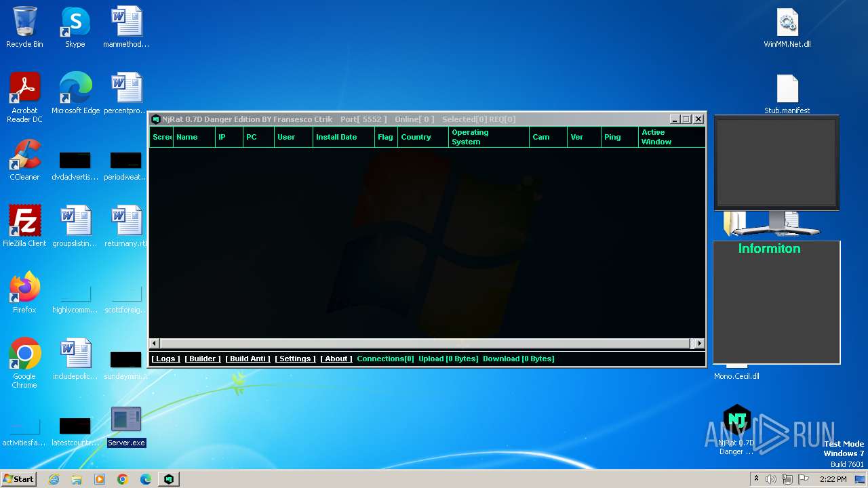The width and height of the screenshot is (868, 488).
Task: Open the About dialog
Action: pos(336,359)
